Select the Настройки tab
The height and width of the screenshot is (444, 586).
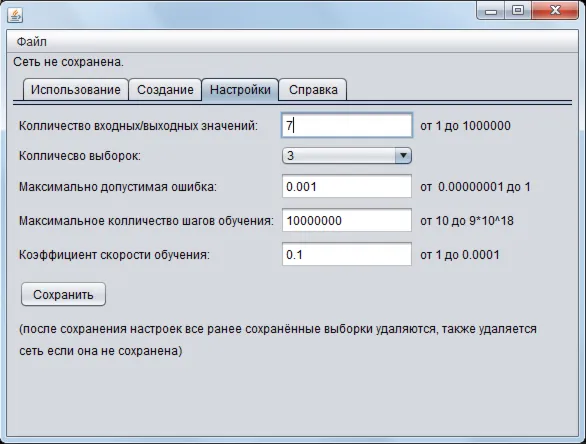pyautogui.click(x=240, y=90)
